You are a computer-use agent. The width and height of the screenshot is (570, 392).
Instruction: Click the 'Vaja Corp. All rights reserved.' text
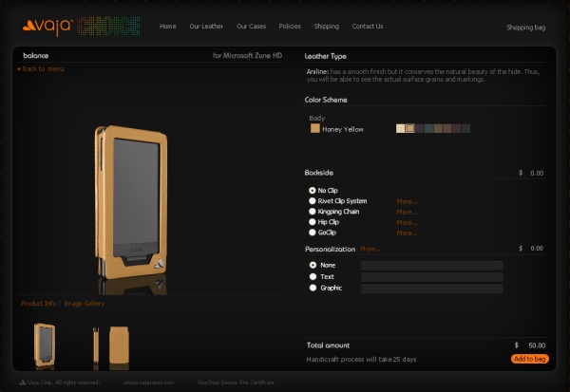pos(64,383)
